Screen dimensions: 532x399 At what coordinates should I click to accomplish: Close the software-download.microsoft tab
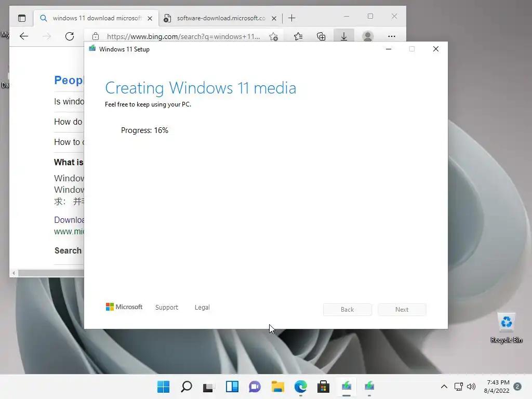tap(274, 18)
